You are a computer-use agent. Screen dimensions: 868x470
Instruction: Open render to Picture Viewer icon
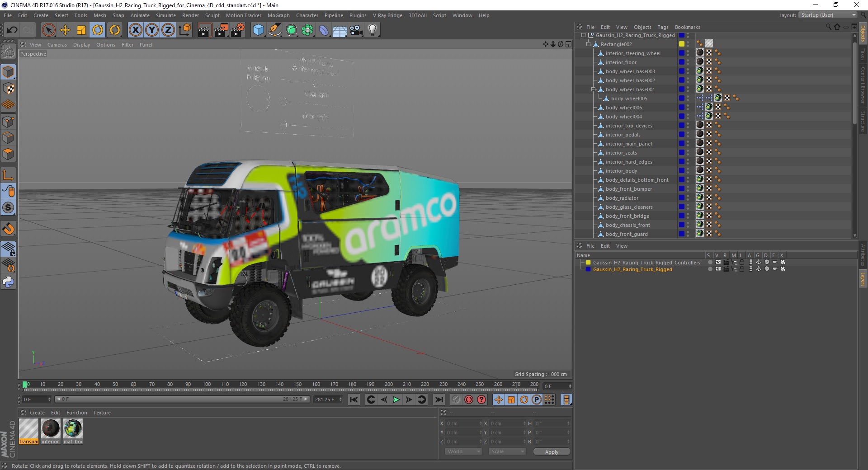[x=221, y=30]
